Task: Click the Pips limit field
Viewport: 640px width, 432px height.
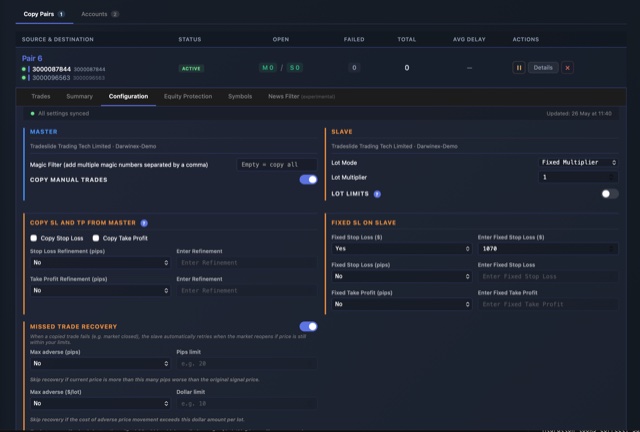Action: pyautogui.click(x=247, y=363)
